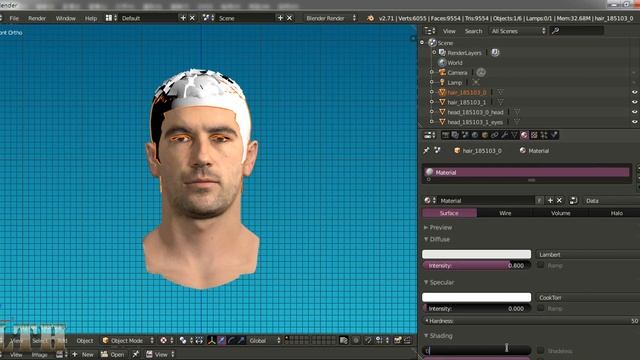Select head_185103_0_head in outliner
640x360 pixels.
click(475, 112)
